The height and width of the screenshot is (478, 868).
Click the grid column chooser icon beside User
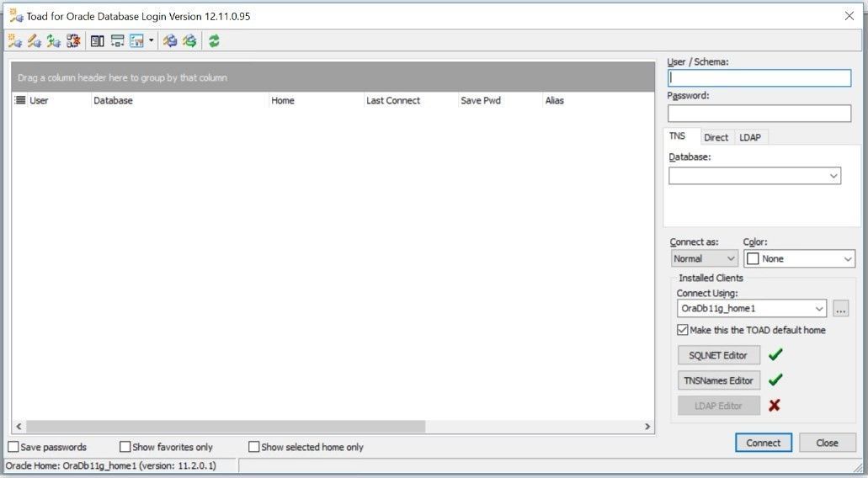(x=20, y=100)
